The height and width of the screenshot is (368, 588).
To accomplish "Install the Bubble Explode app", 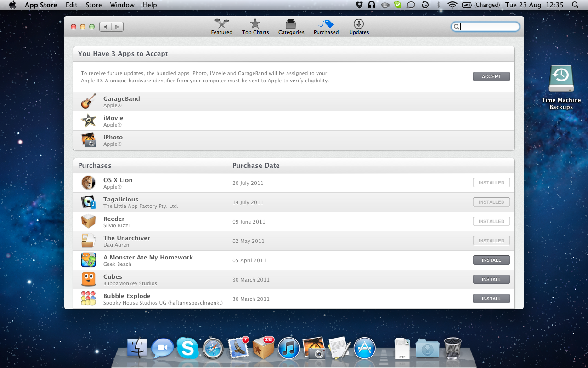I will (x=491, y=299).
